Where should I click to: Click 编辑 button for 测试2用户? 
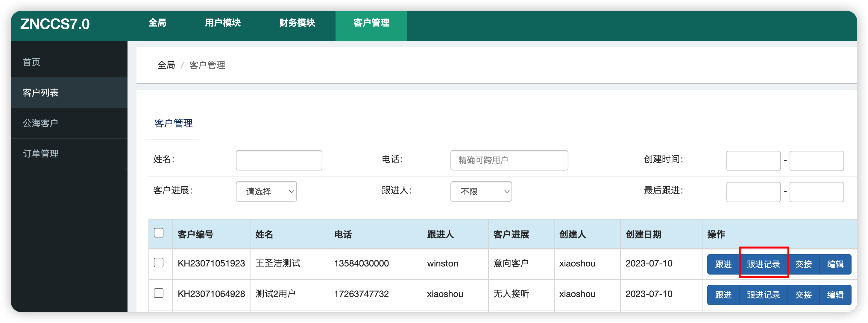coord(835,295)
